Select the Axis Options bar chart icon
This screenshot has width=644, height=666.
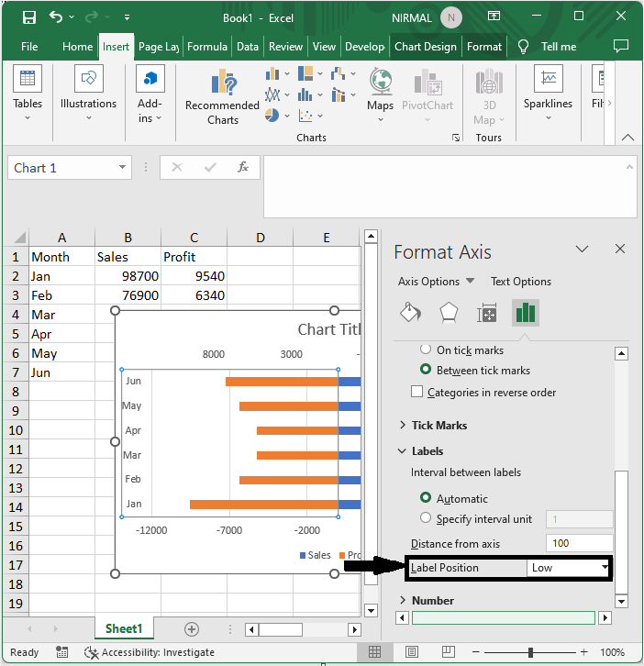[x=525, y=313]
